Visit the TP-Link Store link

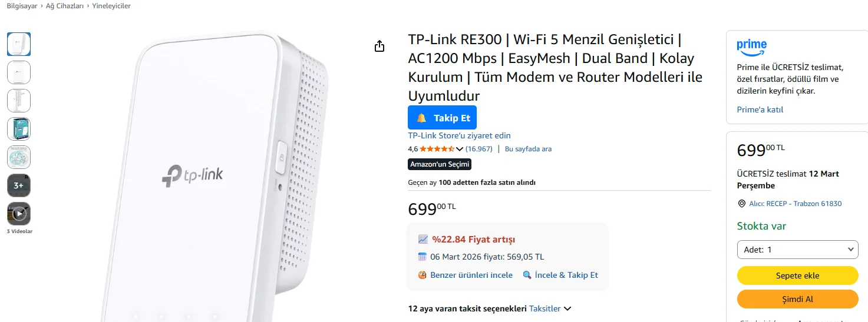click(459, 135)
